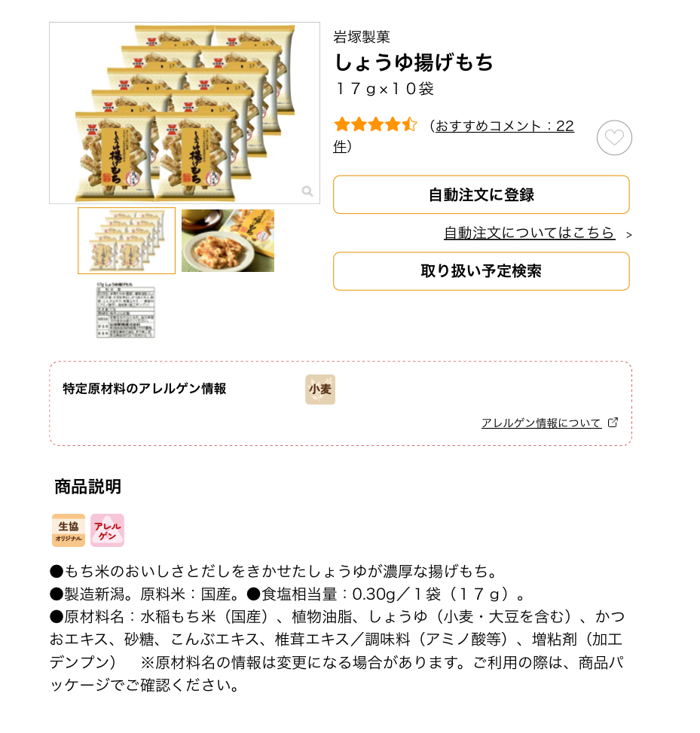Open the 自動注文についてはこちら link
The width and height of the screenshot is (700, 733).
click(529, 233)
